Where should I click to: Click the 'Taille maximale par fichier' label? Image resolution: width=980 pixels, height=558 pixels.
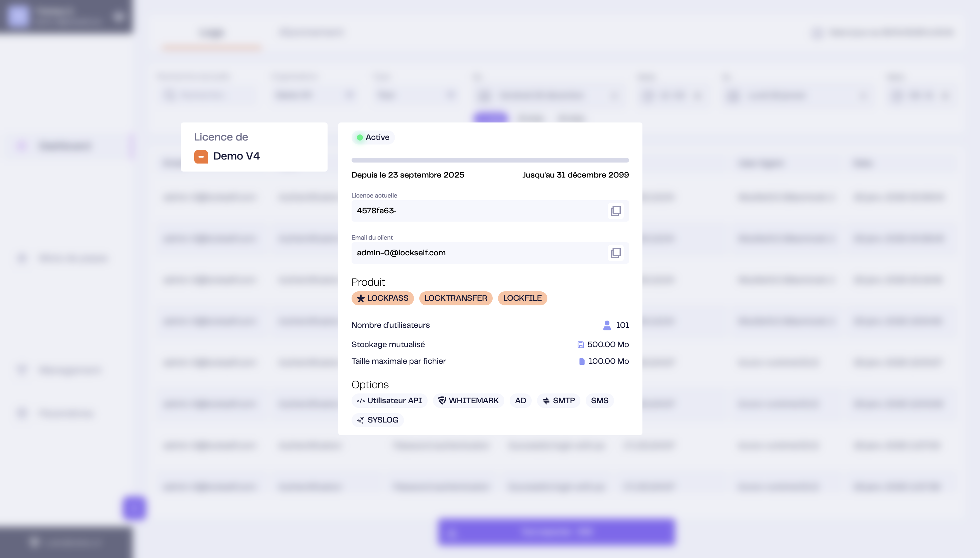[399, 361]
